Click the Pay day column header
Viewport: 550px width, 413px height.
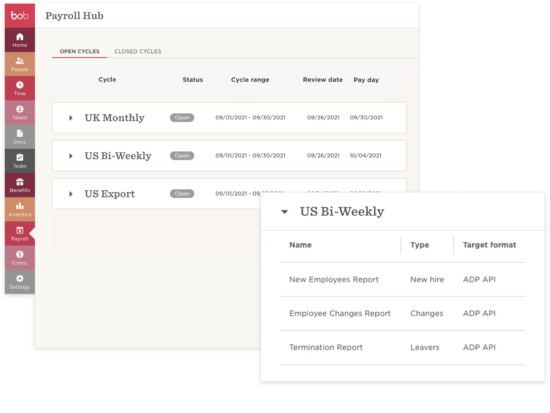click(x=366, y=80)
